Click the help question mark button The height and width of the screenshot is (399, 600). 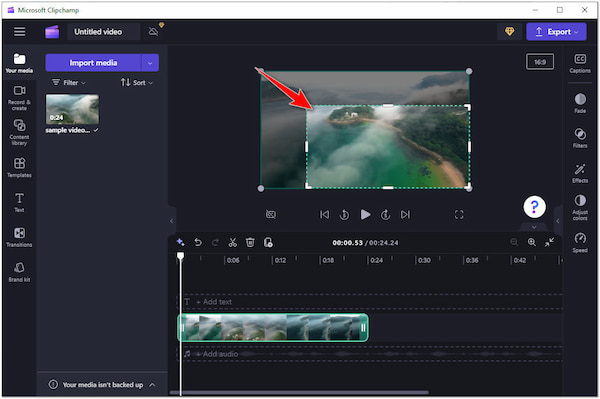534,207
